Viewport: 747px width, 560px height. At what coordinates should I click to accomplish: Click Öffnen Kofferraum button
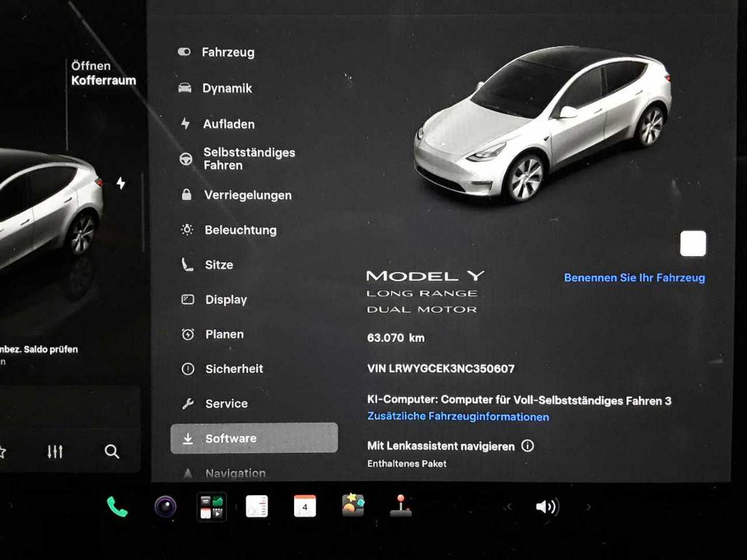(x=104, y=73)
